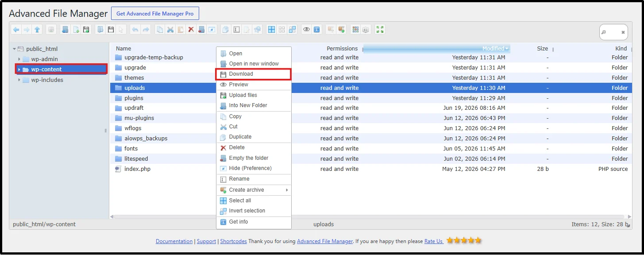Choose Hide (Preference) menu entry
This screenshot has height=255, width=644.
[x=254, y=168]
